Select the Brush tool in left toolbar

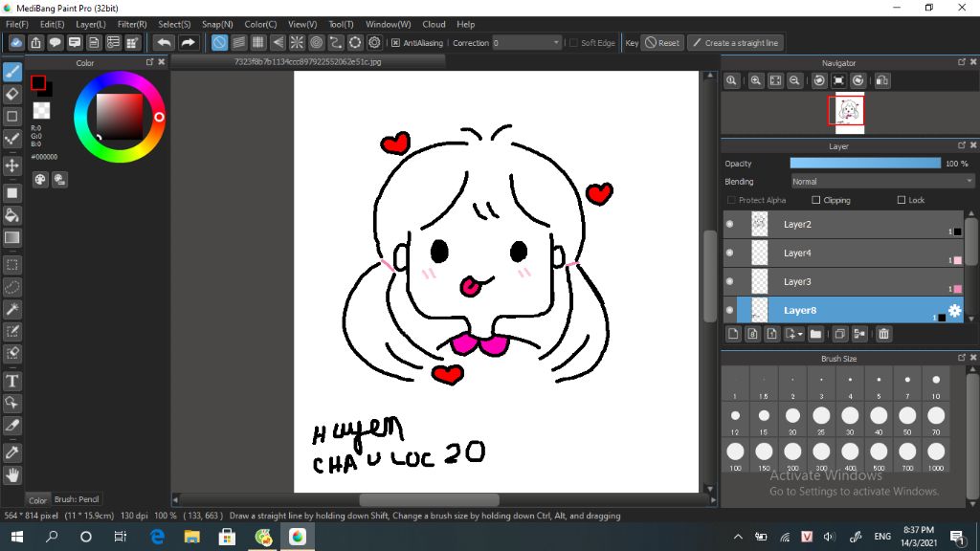tap(12, 72)
